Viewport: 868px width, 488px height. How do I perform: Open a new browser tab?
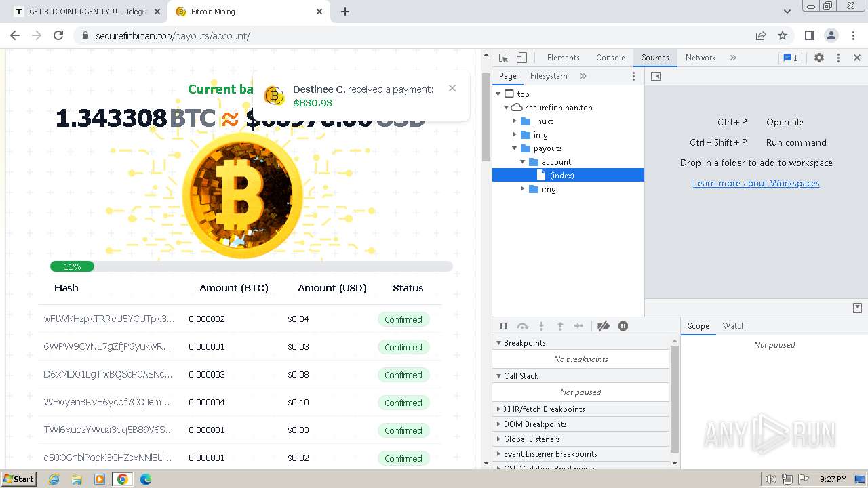tap(345, 12)
